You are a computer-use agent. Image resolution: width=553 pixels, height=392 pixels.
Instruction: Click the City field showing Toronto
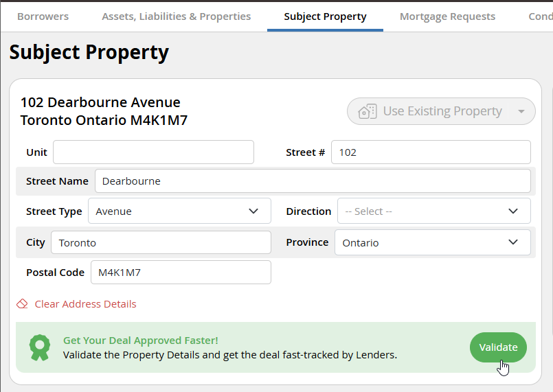tap(161, 242)
